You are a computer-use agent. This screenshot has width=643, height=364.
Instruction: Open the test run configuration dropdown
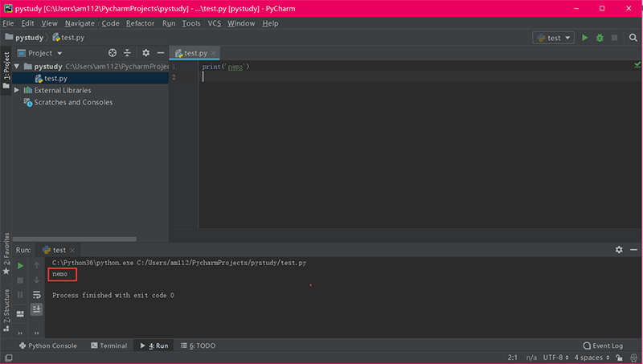(553, 38)
